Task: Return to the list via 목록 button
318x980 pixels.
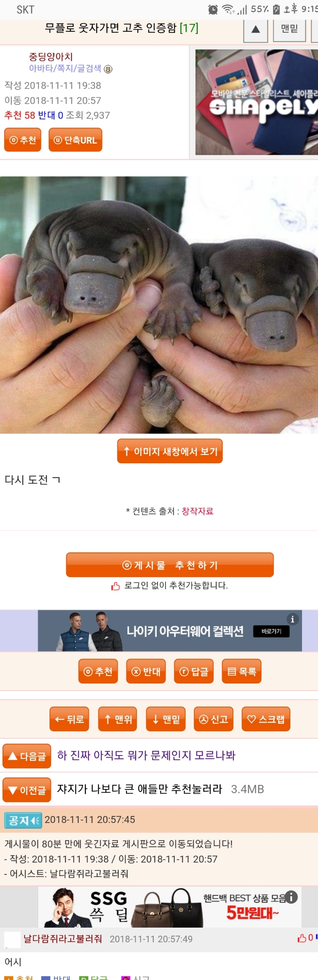Action: (x=241, y=671)
